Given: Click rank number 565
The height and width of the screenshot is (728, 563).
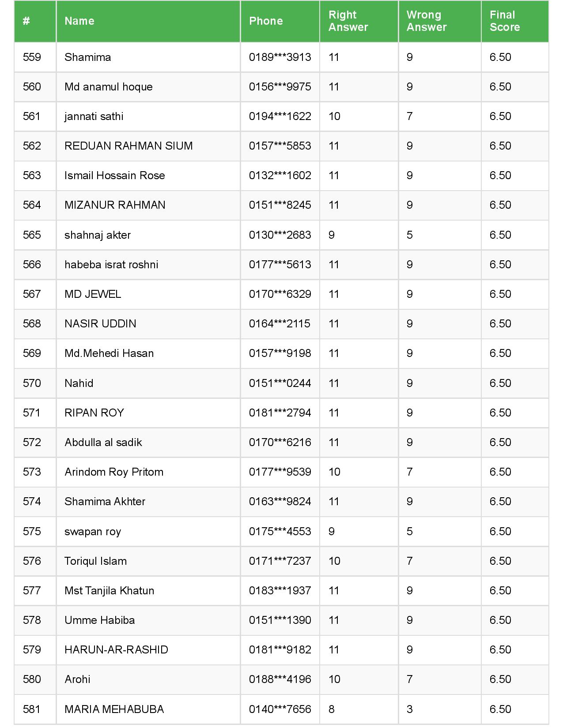Looking at the screenshot, I should tap(32, 235).
